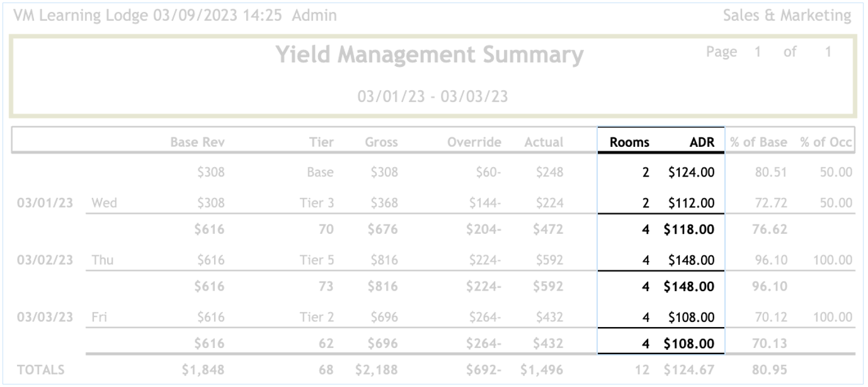This screenshot has height=387, width=868.
Task: Click the $112.00 ADR cell
Action: 691,203
